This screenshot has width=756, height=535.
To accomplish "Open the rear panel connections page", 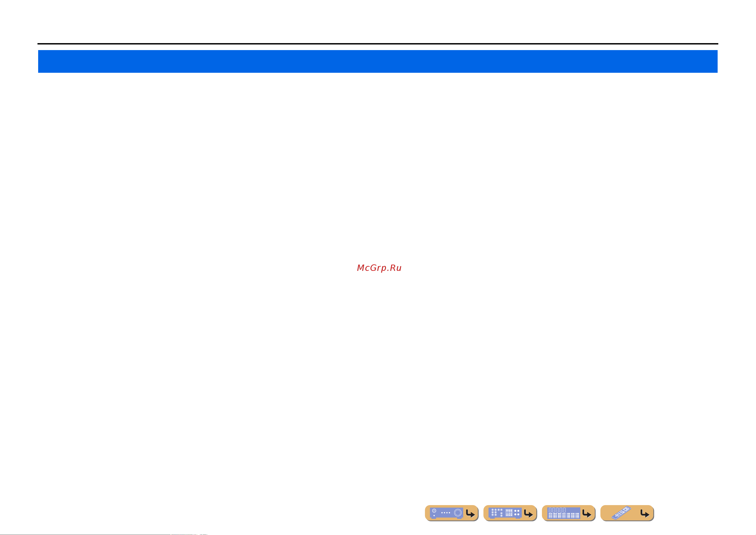I will [x=510, y=513].
